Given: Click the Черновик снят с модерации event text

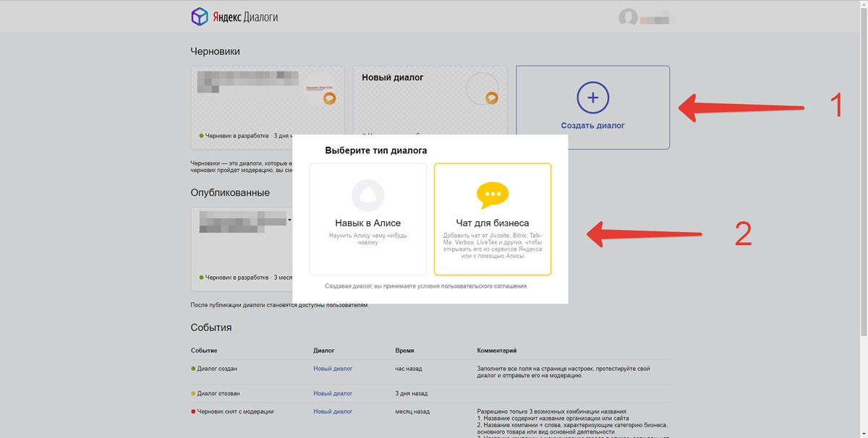Looking at the screenshot, I should (235, 412).
